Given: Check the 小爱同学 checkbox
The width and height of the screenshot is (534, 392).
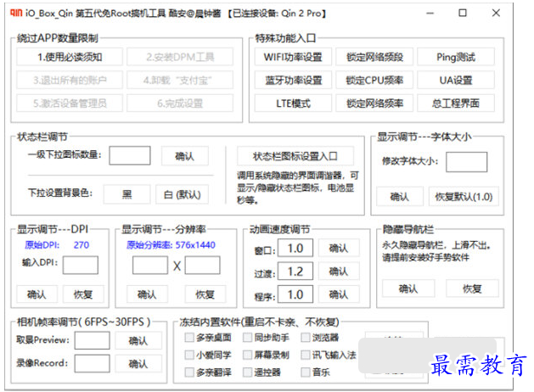Looking at the screenshot, I should pos(189,355).
